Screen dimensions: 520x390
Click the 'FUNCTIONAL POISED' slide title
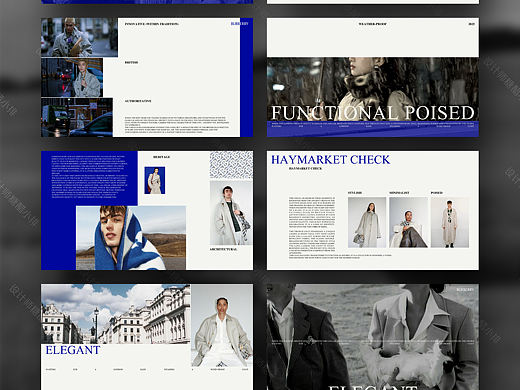tap(373, 113)
